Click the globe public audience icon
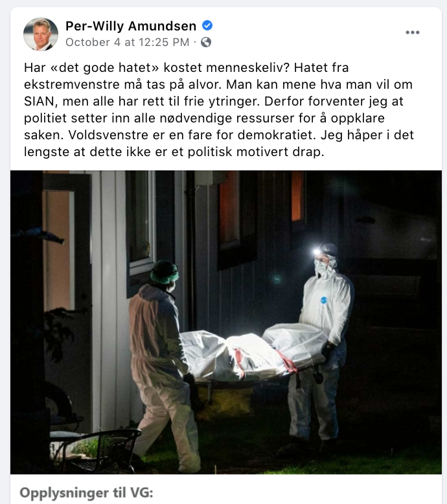 click(206, 42)
